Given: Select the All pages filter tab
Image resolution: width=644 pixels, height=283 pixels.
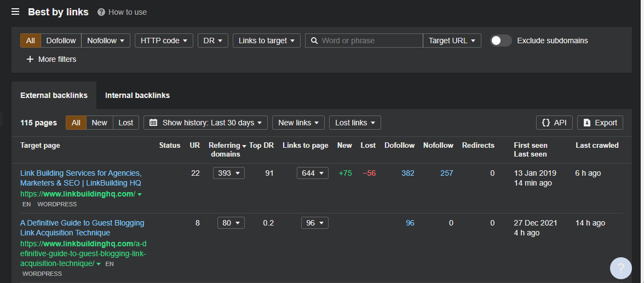Looking at the screenshot, I should 76,123.
